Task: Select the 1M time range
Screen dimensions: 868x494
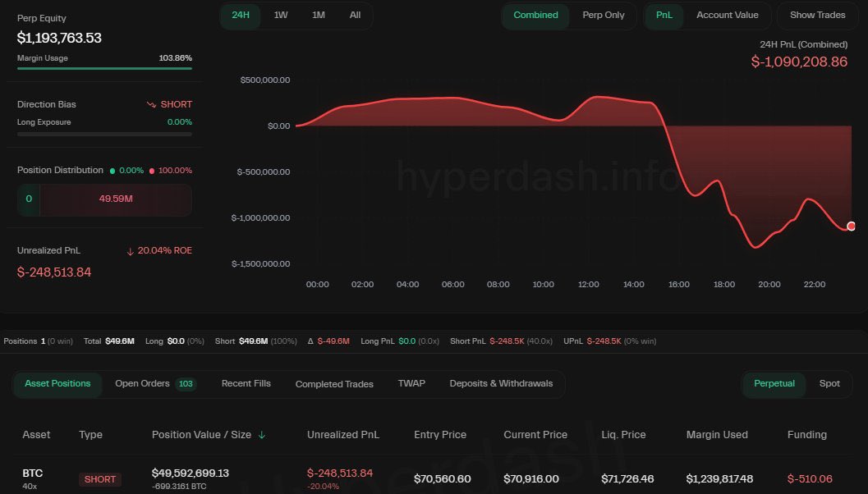Action: tap(319, 16)
